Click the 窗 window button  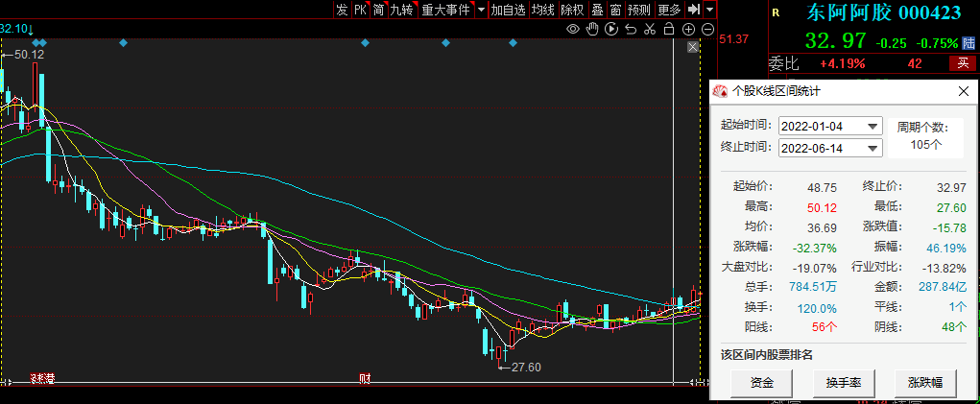[x=615, y=10]
